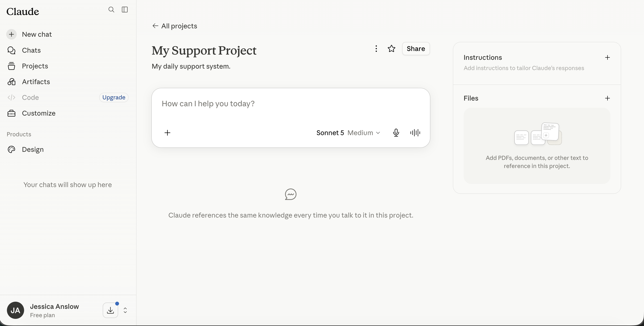The image size is (644, 326).
Task: Click the Customize briefcase icon
Action: [x=11, y=113]
